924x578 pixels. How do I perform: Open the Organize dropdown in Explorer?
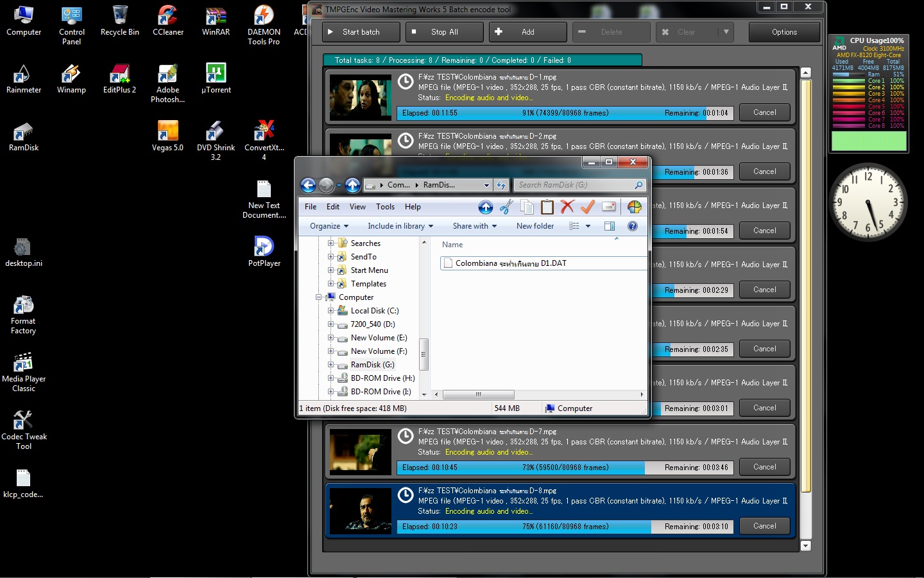pyautogui.click(x=329, y=226)
